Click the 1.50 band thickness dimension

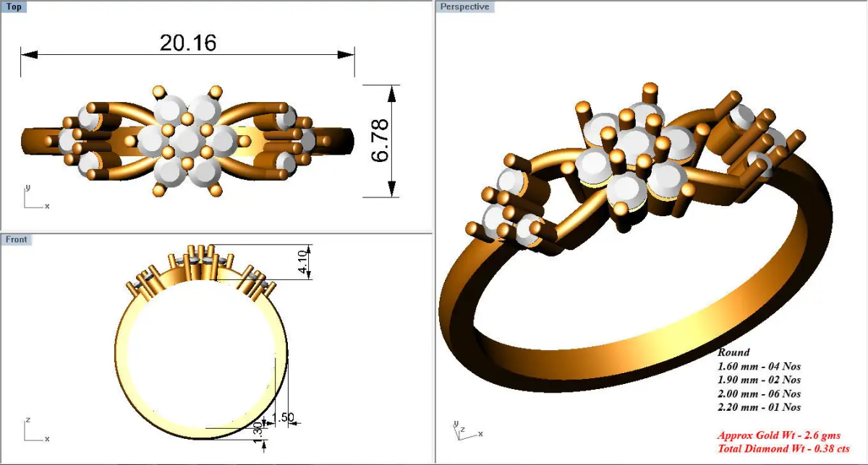click(284, 418)
